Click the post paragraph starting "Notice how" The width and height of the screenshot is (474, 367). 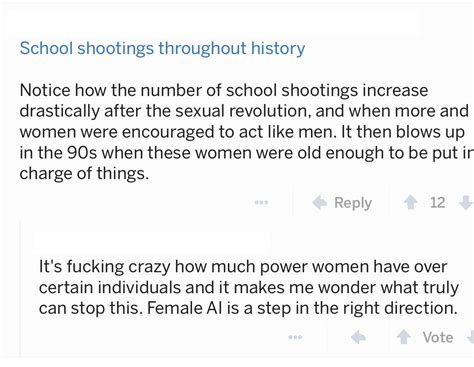pyautogui.click(x=246, y=132)
